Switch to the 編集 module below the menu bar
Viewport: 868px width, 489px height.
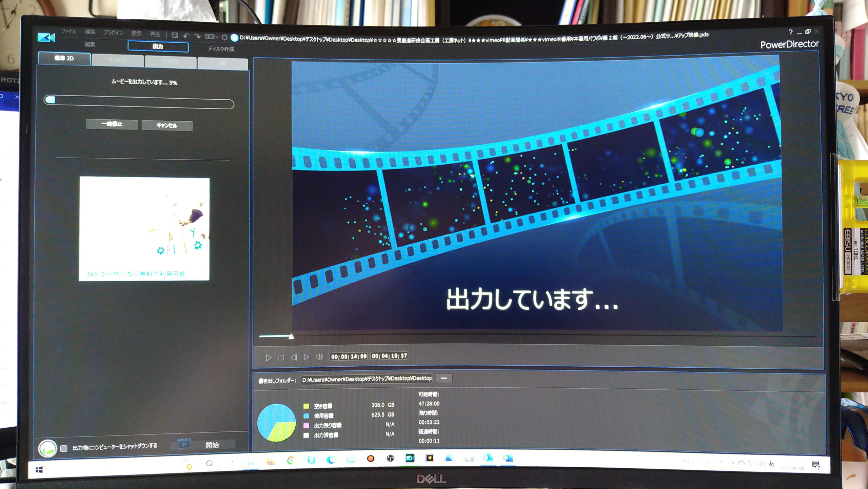[x=90, y=44]
